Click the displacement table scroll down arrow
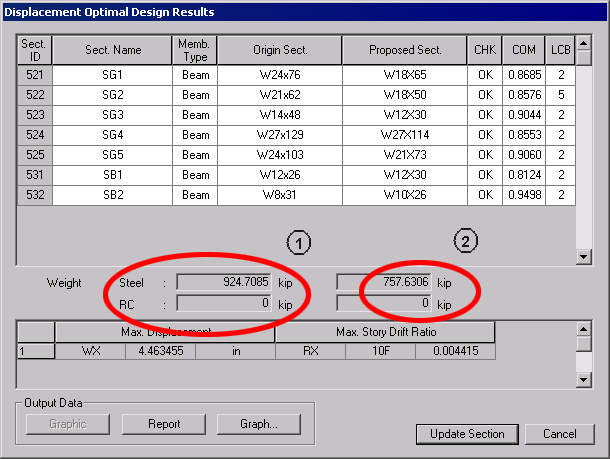This screenshot has height=459, width=610. (x=584, y=379)
